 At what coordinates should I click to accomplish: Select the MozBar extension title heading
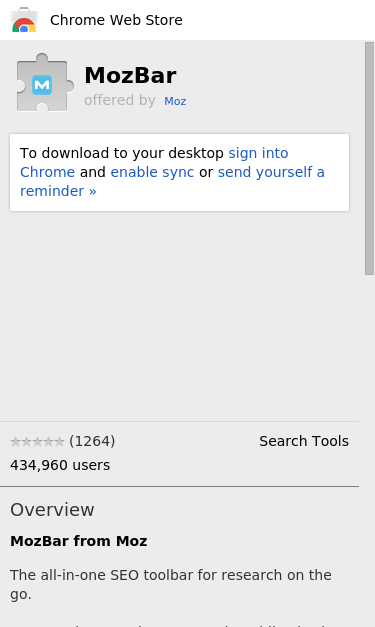(x=130, y=75)
